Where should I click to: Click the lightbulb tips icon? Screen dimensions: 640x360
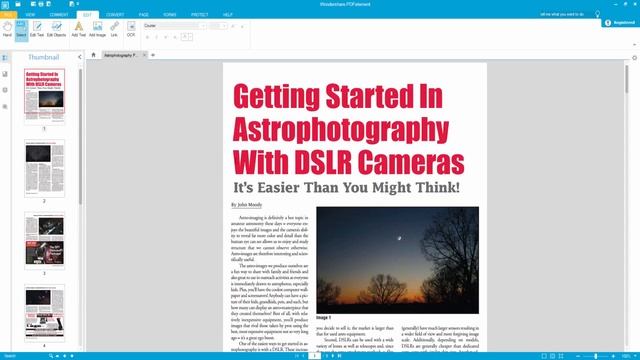(x=597, y=14)
